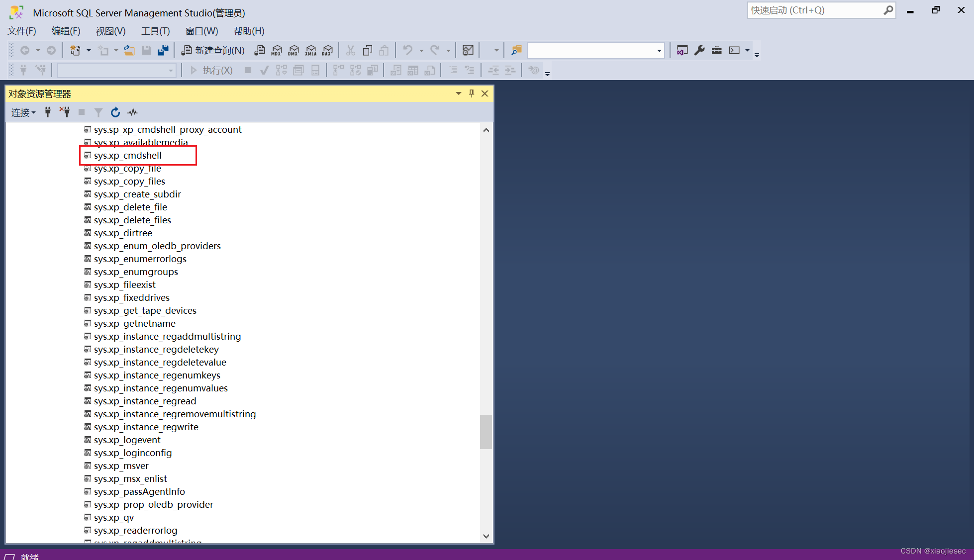Open the 视图(V) menu

110,31
